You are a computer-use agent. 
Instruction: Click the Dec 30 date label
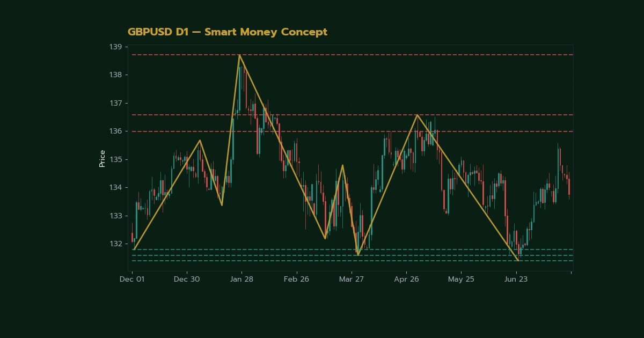[187, 280]
